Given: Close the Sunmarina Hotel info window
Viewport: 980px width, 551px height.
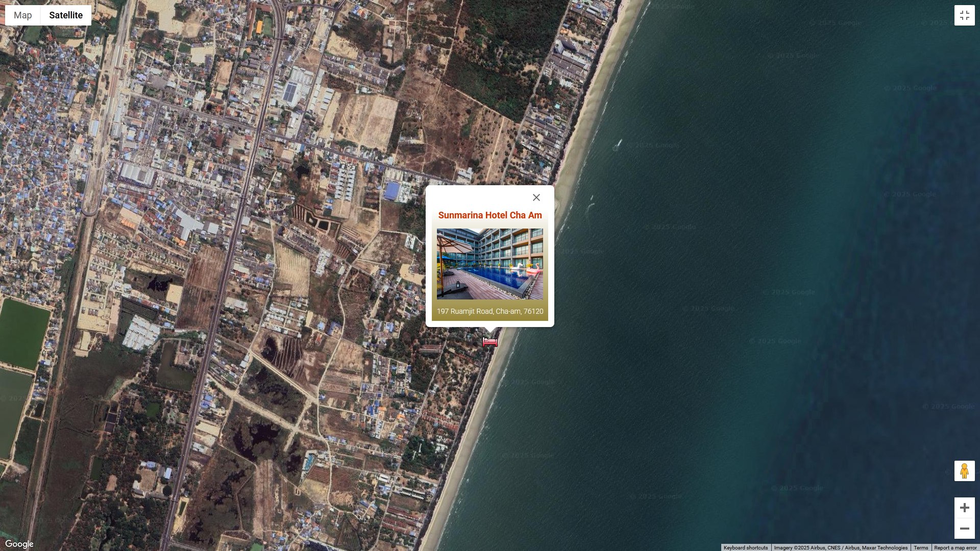Looking at the screenshot, I should click(536, 197).
